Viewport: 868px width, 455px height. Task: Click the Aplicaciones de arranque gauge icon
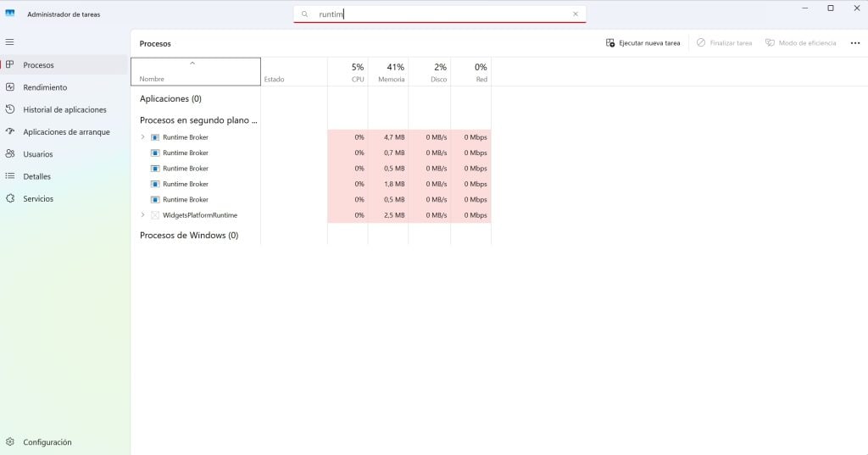coord(10,131)
